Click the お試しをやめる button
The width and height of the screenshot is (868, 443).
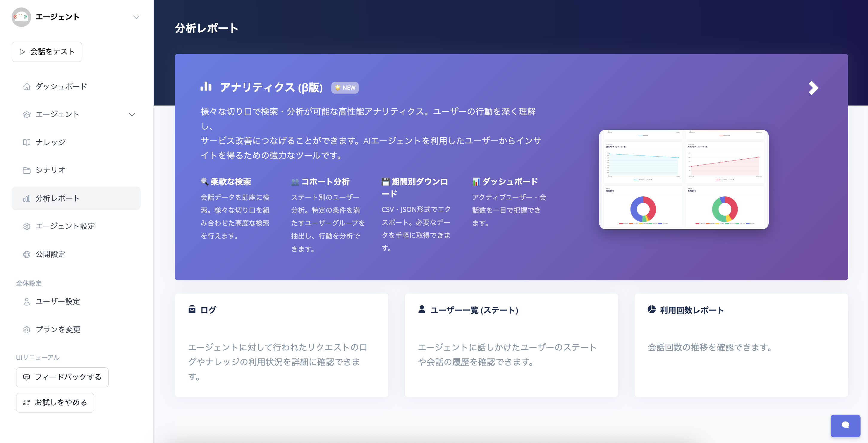tap(55, 402)
